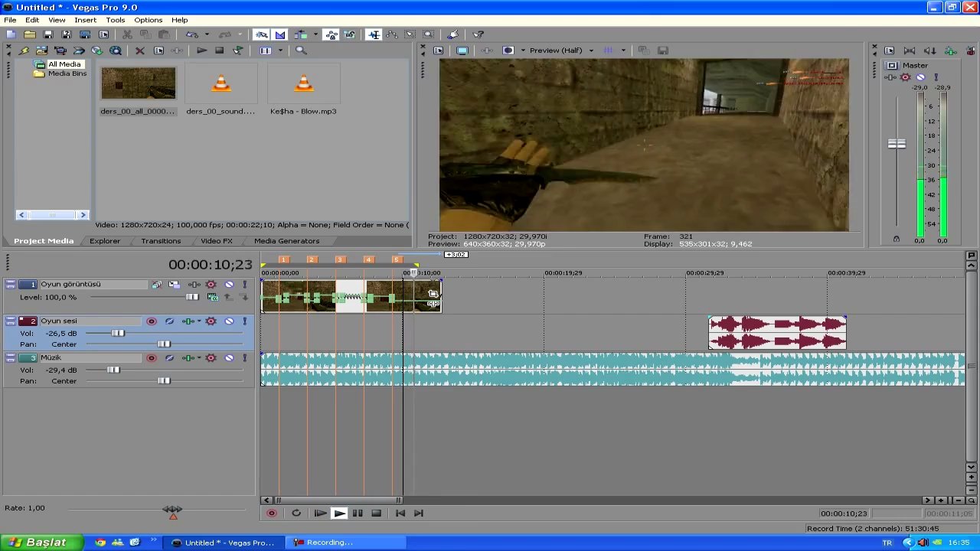980x551 pixels.
Task: Click the Open project folder icon
Action: tap(29, 34)
